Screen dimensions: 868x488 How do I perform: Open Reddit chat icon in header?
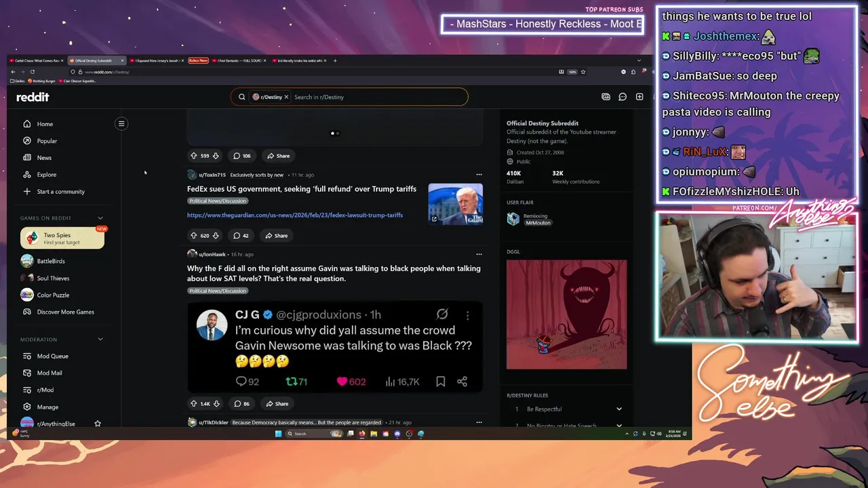[623, 97]
